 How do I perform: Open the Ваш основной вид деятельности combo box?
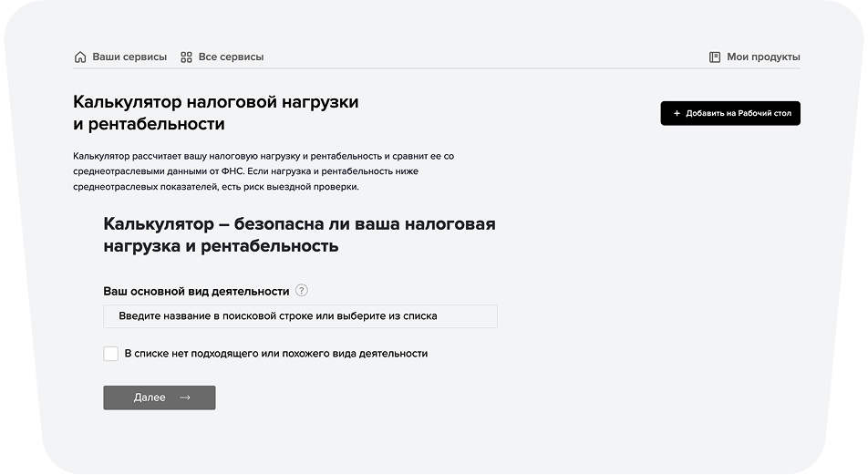coord(300,316)
